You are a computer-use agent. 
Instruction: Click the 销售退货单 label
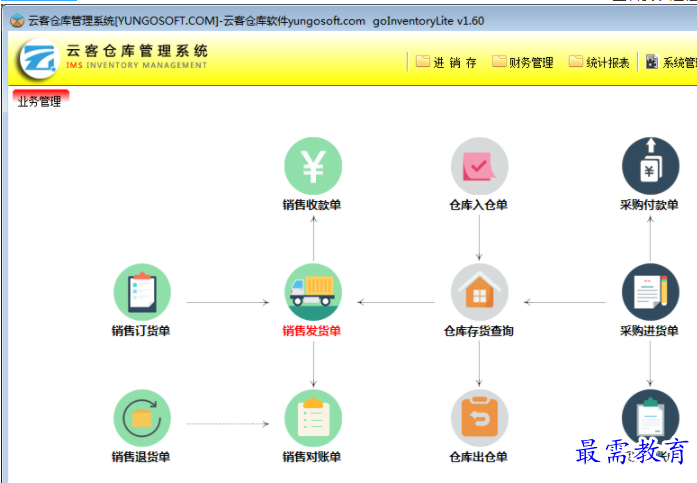pos(141,457)
